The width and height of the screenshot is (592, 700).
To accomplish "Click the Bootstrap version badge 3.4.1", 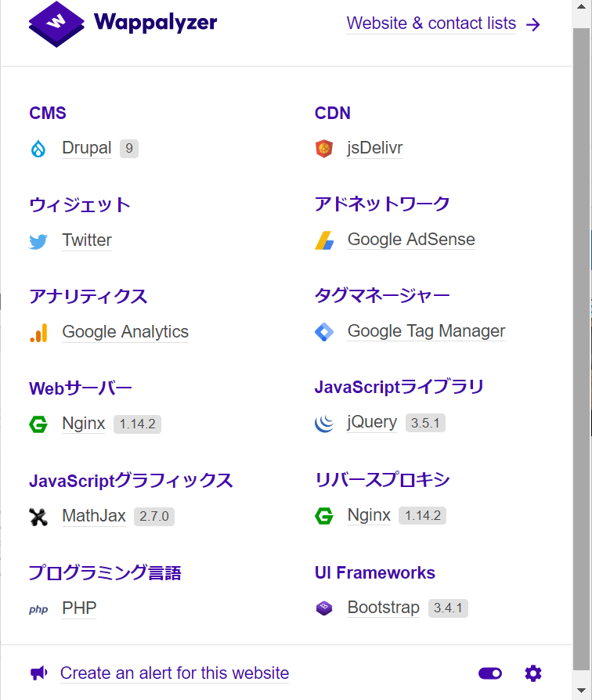I will (x=448, y=608).
